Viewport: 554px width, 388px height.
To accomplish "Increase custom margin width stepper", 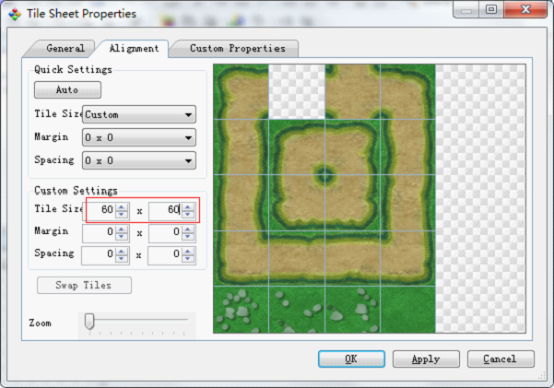I will 122,229.
